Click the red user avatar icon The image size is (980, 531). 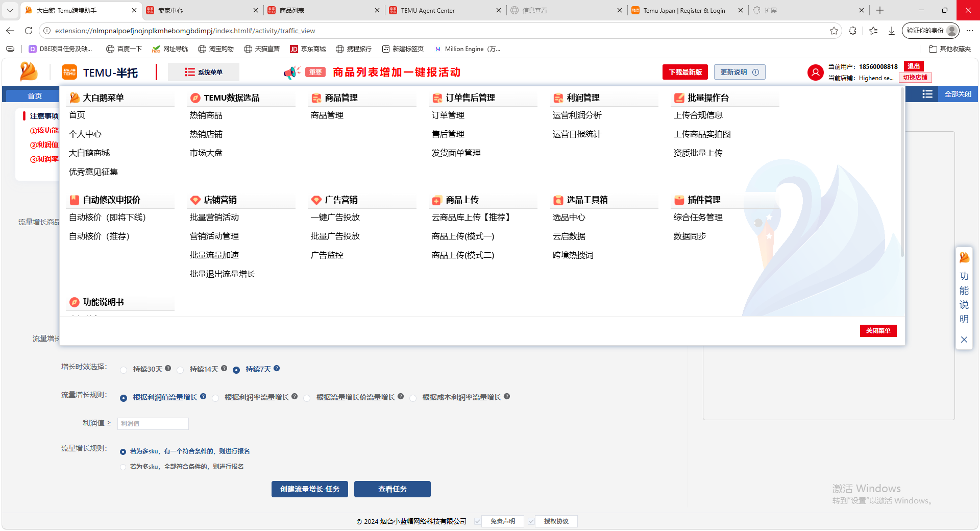tap(815, 73)
